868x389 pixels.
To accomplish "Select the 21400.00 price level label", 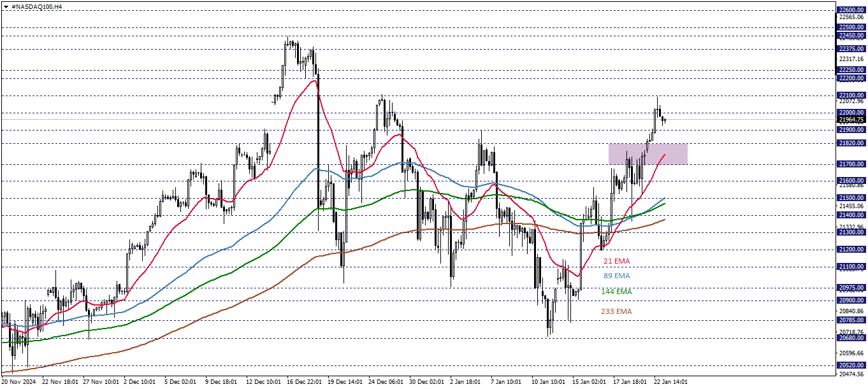I will point(851,215).
